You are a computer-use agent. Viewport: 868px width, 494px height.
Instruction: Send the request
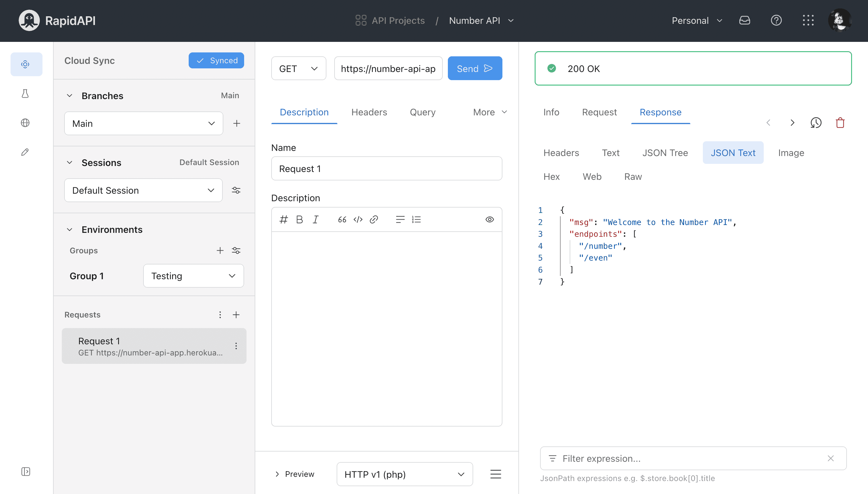click(x=475, y=69)
